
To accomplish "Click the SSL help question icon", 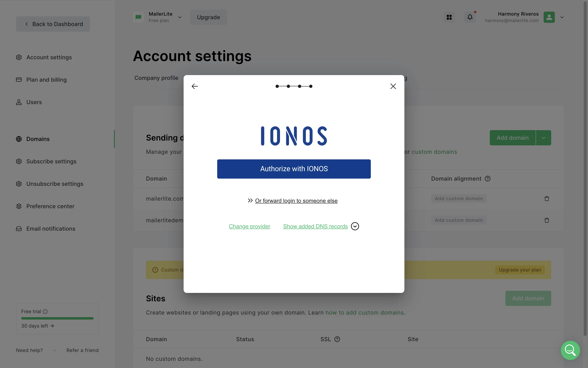I will 337,339.
